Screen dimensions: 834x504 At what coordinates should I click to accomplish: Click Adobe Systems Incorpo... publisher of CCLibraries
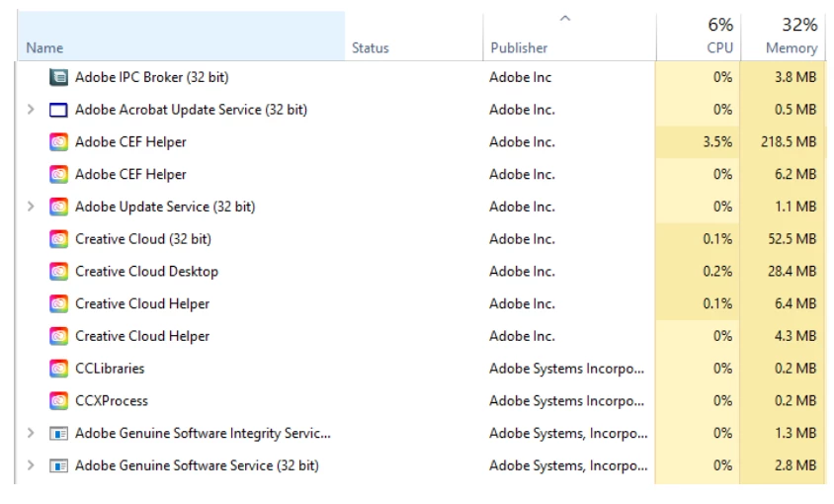[x=566, y=369]
